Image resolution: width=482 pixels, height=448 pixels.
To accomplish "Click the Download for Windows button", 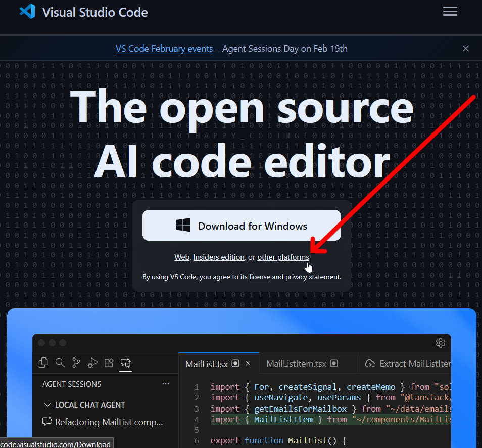I will (x=242, y=226).
